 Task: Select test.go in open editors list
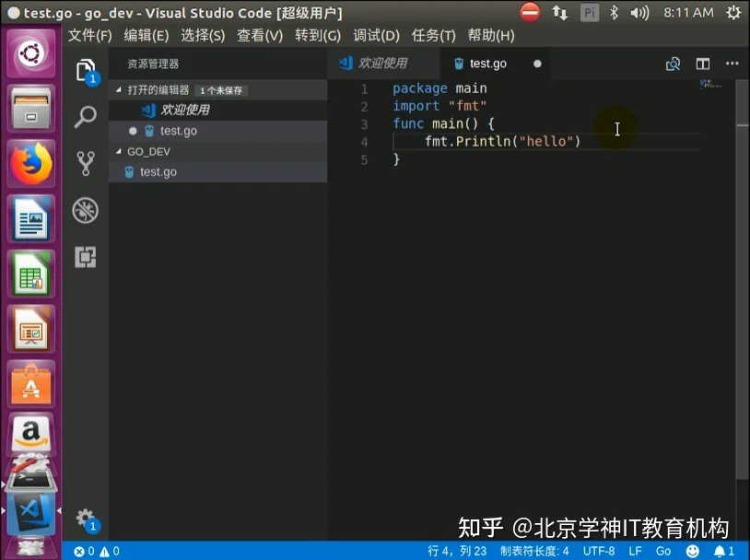(x=218, y=131)
